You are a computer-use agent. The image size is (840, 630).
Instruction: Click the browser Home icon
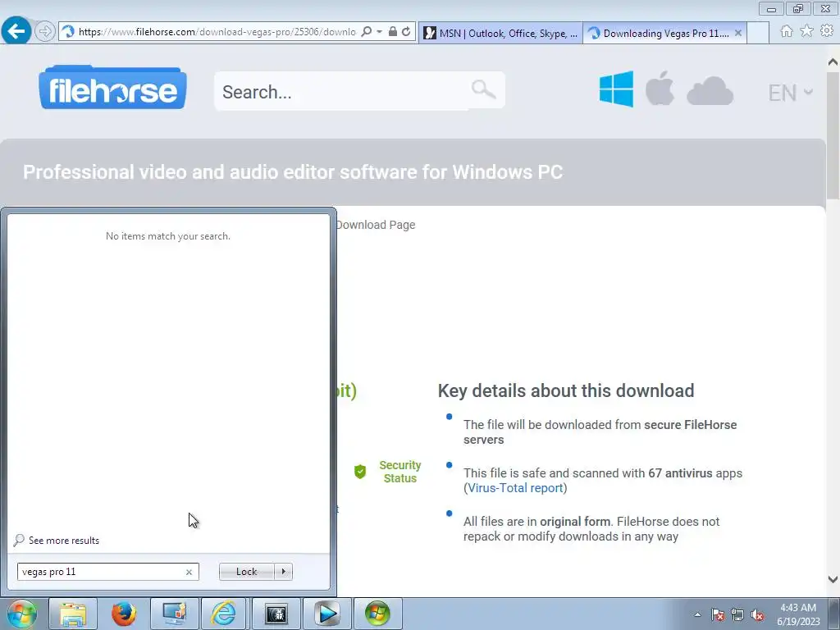click(x=786, y=32)
